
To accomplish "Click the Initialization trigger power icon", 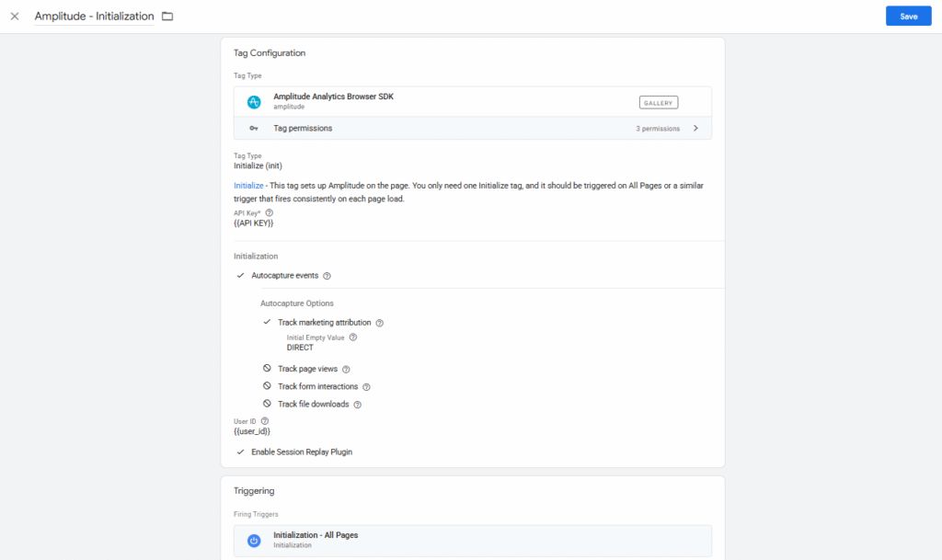I will pyautogui.click(x=254, y=540).
